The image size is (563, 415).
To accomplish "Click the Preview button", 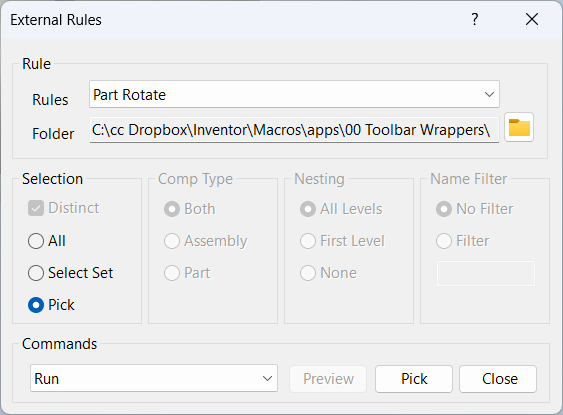I will 328,379.
